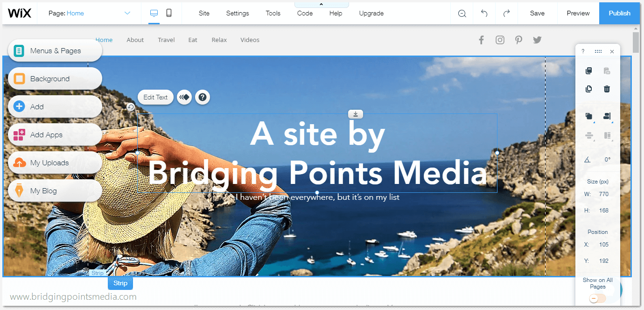
Task: Click the Facebook social icon in header
Action: pyautogui.click(x=481, y=40)
